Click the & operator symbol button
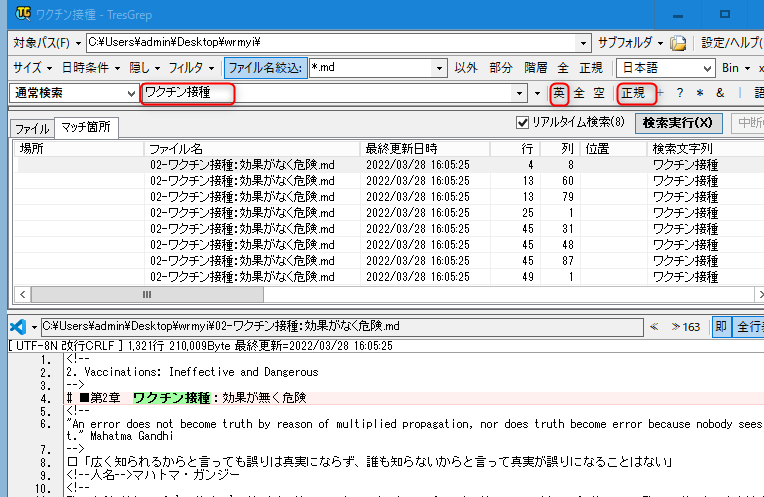This screenshot has height=497, width=764. [720, 93]
